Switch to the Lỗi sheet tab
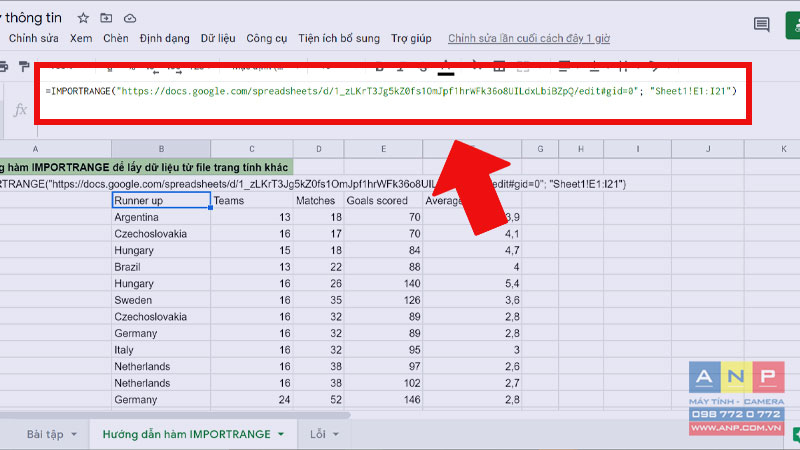Image resolution: width=800 pixels, height=450 pixels. click(x=317, y=434)
